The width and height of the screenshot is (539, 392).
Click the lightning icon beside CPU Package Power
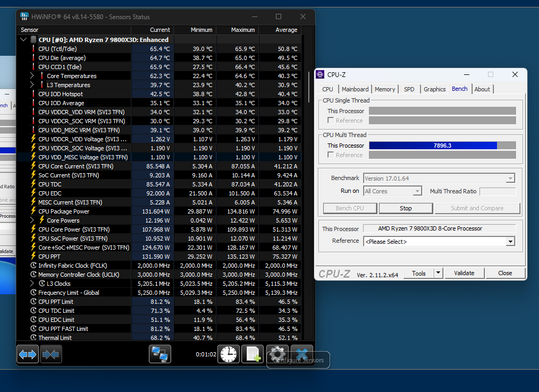(33, 211)
